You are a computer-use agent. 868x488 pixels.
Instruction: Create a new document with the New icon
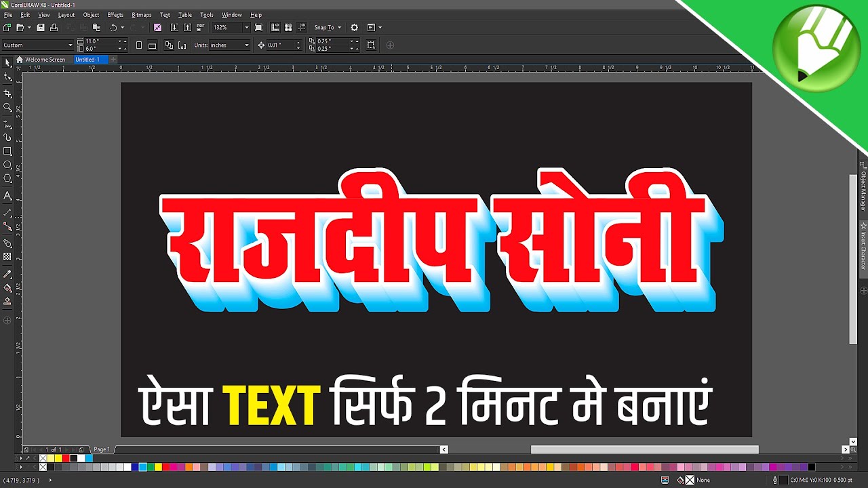(x=7, y=28)
